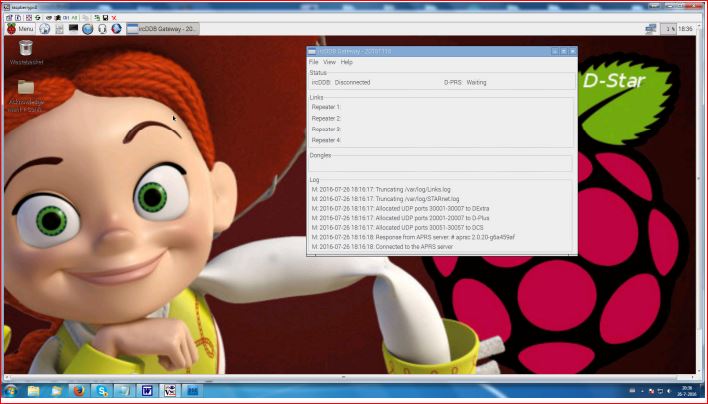The width and height of the screenshot is (708, 404).
Task: Close the ircDDB Gateway window
Action: (573, 51)
